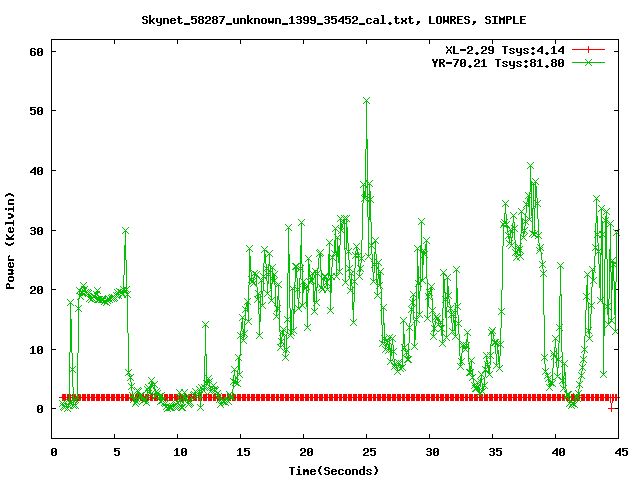Click the y-axis tick label 40
The image size is (640, 480).
tap(36, 171)
